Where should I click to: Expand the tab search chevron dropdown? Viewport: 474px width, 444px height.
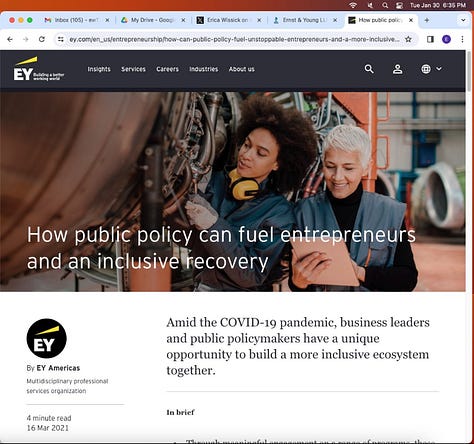click(463, 20)
